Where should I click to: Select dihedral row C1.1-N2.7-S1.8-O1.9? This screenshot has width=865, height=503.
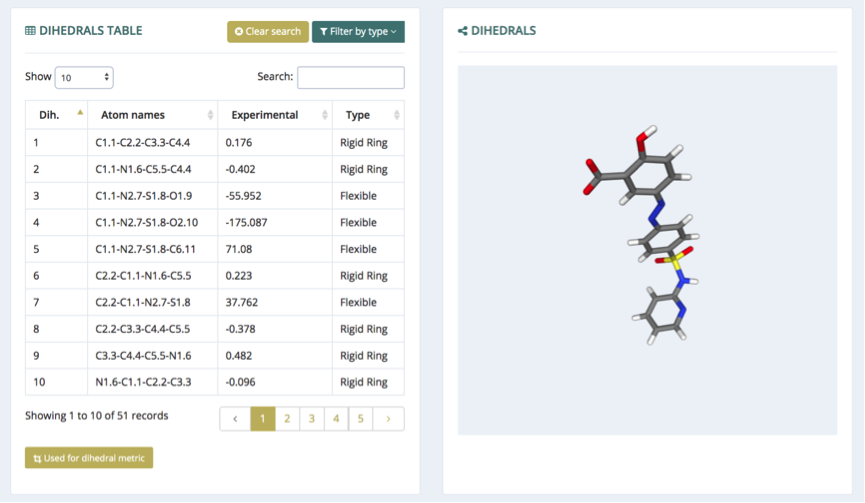click(x=215, y=196)
